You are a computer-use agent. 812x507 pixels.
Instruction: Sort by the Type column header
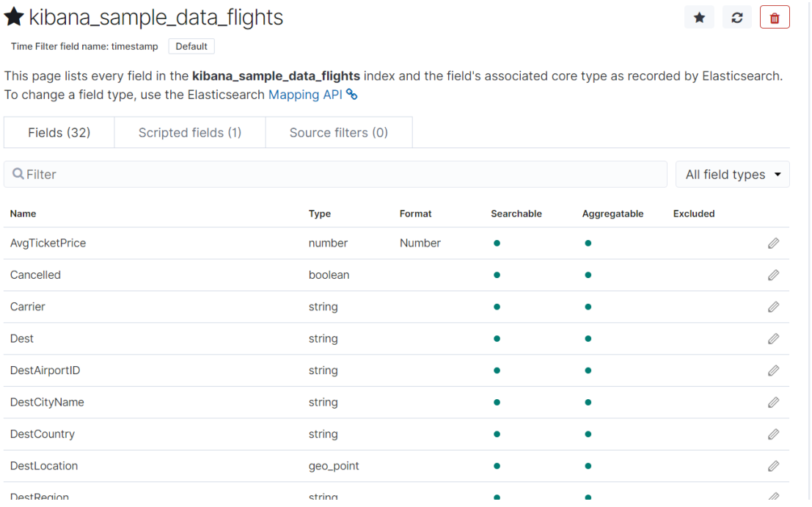(x=320, y=214)
